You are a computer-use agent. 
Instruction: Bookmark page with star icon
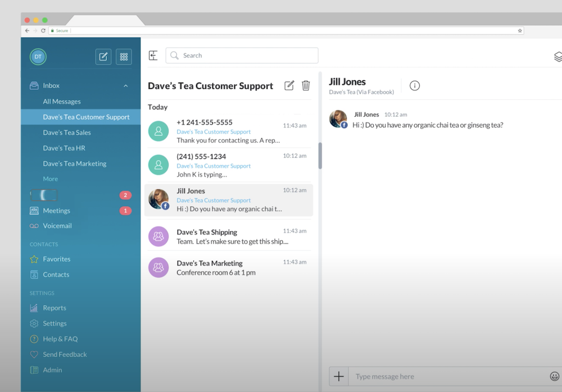point(520,30)
